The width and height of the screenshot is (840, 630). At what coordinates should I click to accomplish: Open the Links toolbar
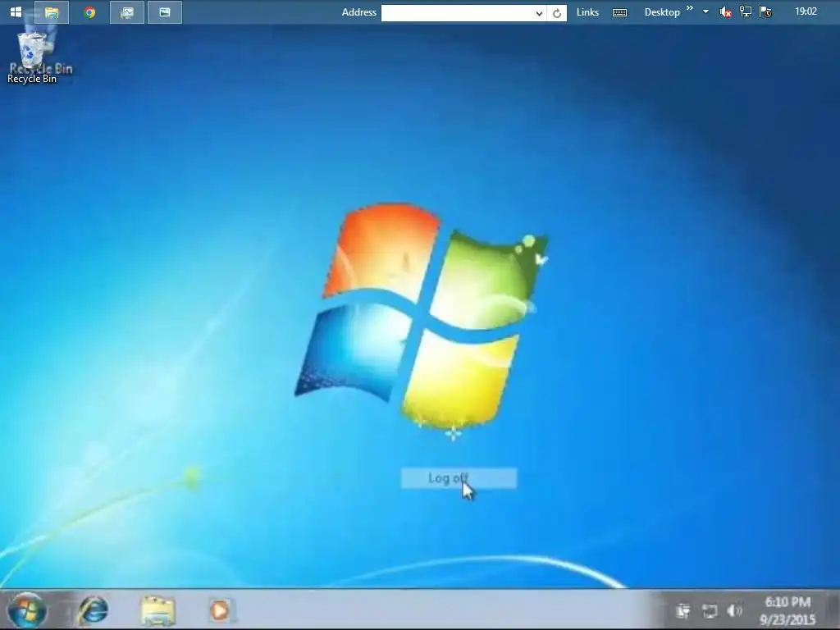587,12
